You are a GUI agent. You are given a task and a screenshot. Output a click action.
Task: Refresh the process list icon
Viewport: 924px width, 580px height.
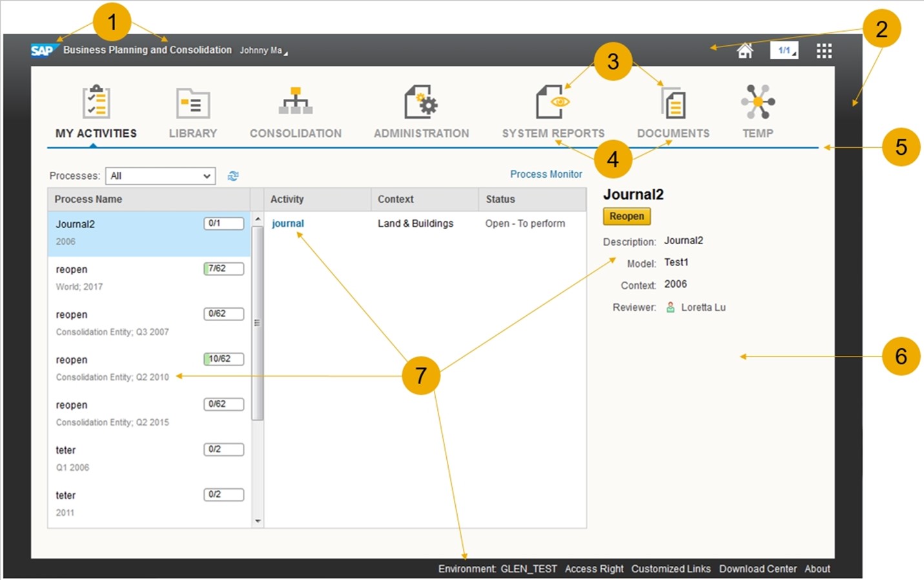click(233, 176)
